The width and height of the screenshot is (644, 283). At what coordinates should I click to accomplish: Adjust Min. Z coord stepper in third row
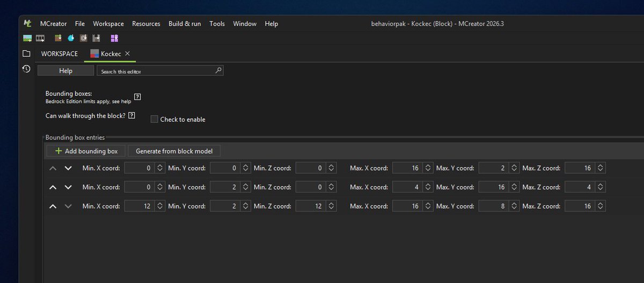coord(332,206)
